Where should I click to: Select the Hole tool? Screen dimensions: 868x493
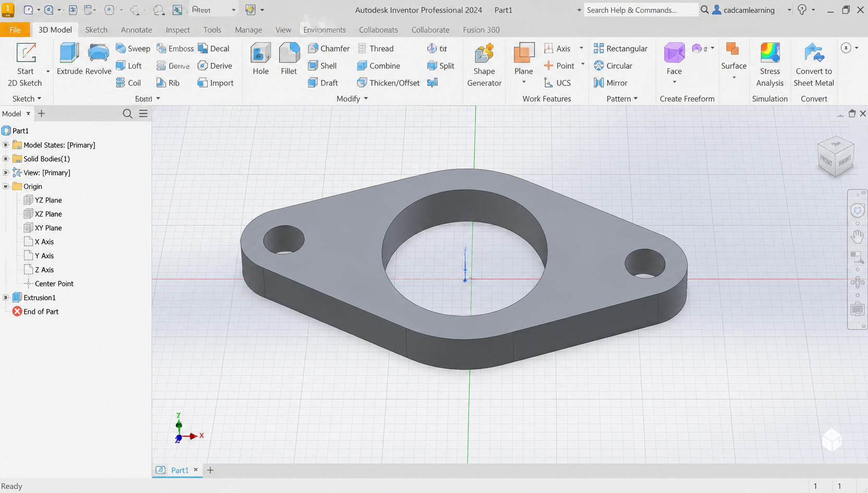tap(261, 58)
